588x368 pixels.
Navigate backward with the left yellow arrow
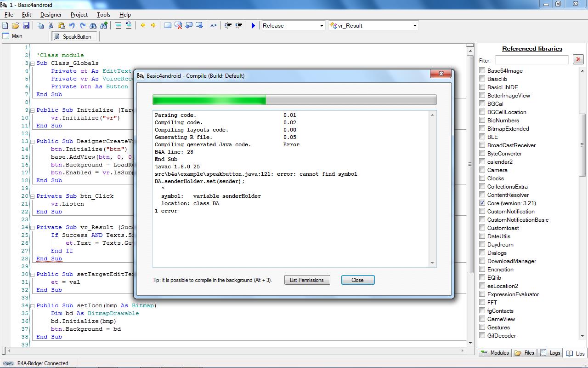point(143,26)
